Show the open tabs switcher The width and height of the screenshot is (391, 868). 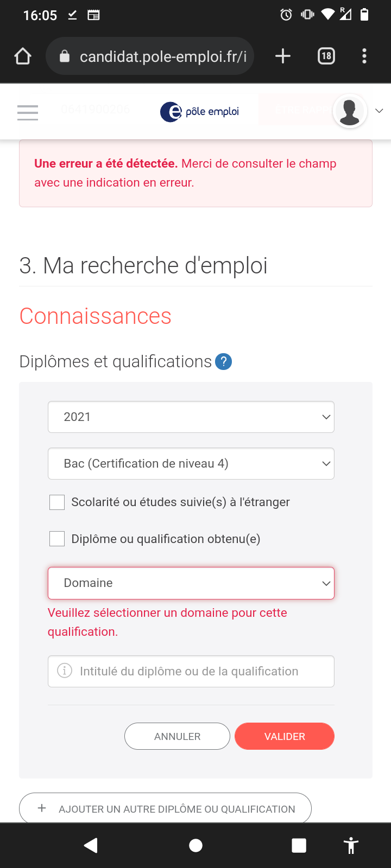[x=326, y=56]
